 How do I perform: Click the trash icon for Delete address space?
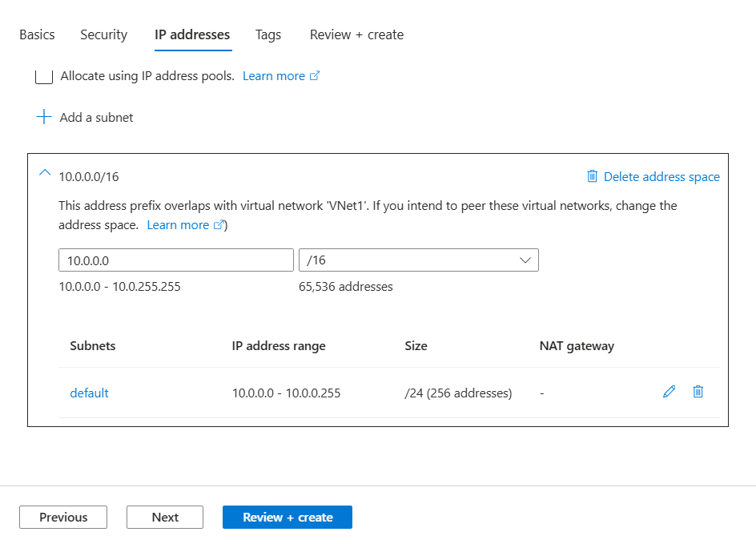[592, 176]
